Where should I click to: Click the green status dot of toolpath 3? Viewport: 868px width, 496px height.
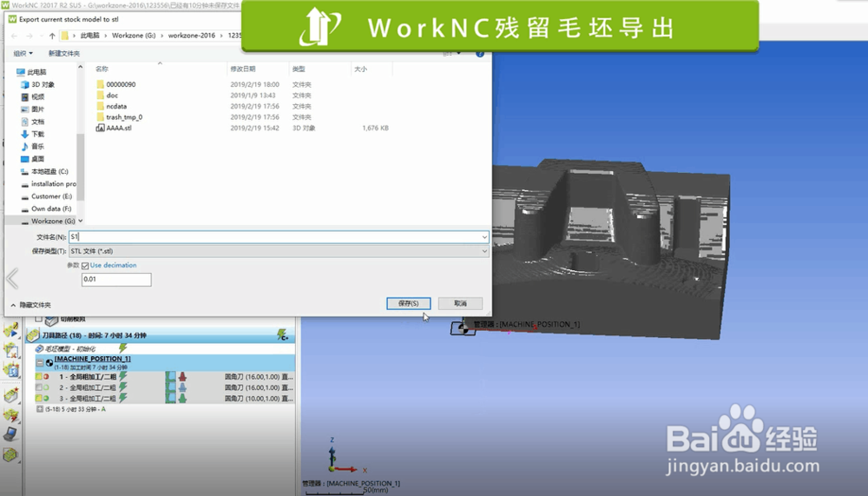point(47,398)
